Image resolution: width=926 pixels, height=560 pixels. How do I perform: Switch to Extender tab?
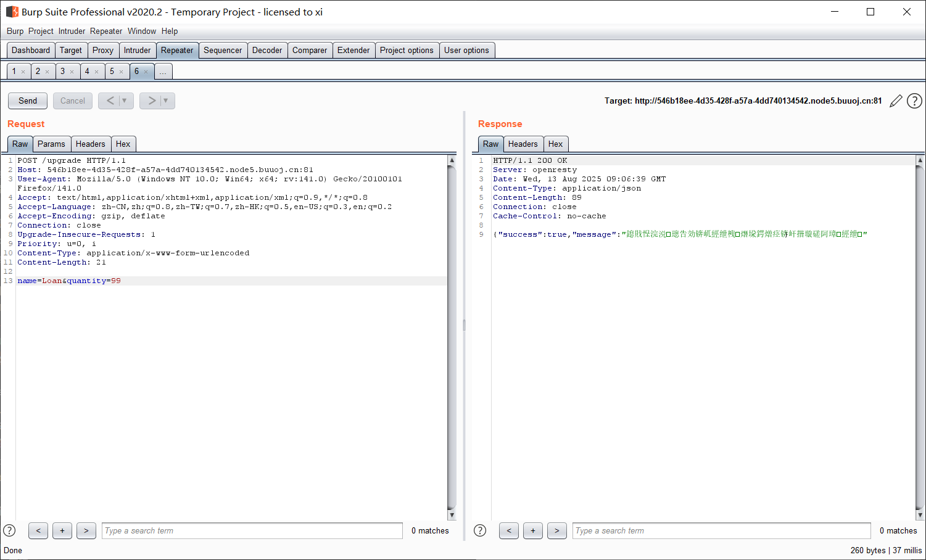click(353, 51)
